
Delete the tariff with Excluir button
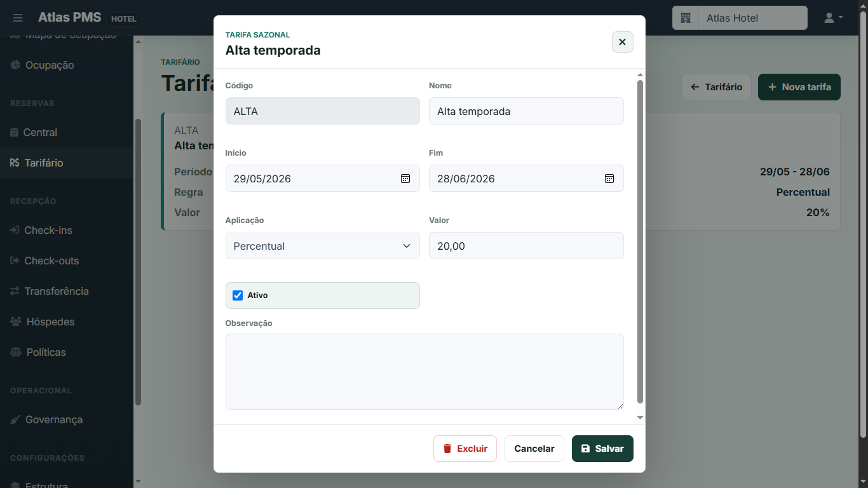pos(465,449)
